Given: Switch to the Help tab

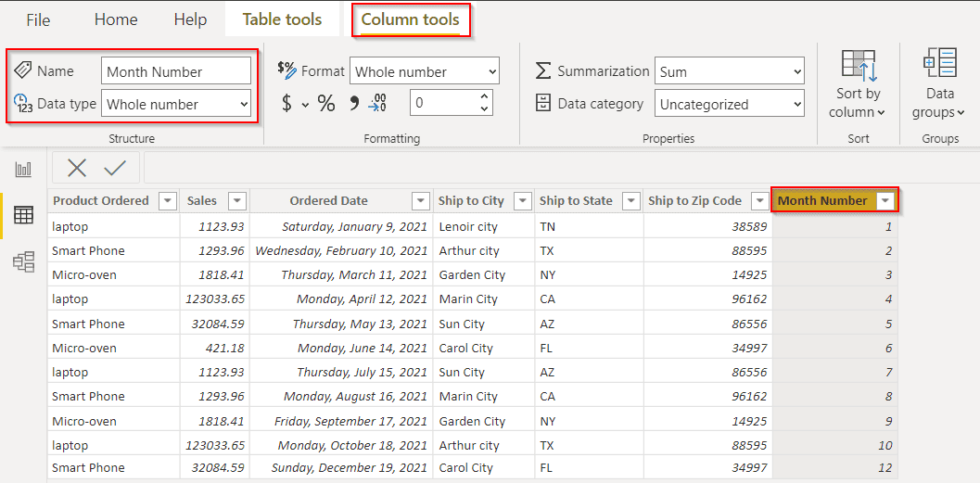Looking at the screenshot, I should (190, 19).
